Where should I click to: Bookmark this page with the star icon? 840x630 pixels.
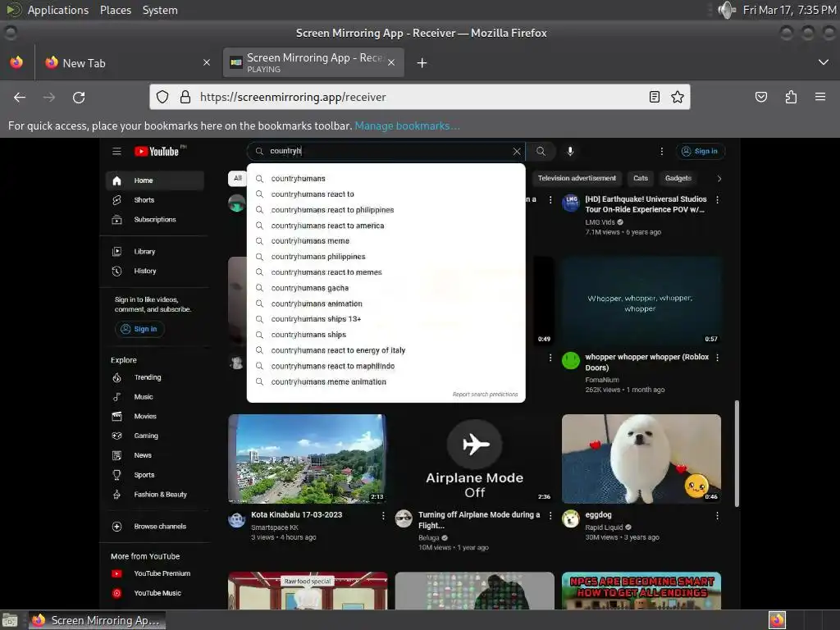pyautogui.click(x=677, y=97)
